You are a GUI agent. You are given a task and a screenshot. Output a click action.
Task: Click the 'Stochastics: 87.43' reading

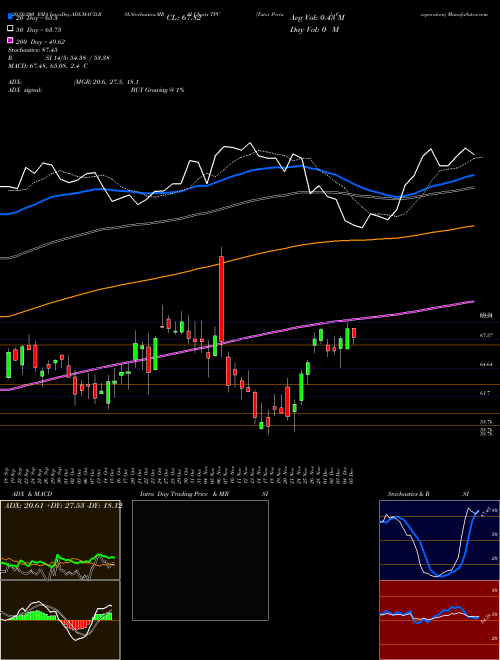32,50
